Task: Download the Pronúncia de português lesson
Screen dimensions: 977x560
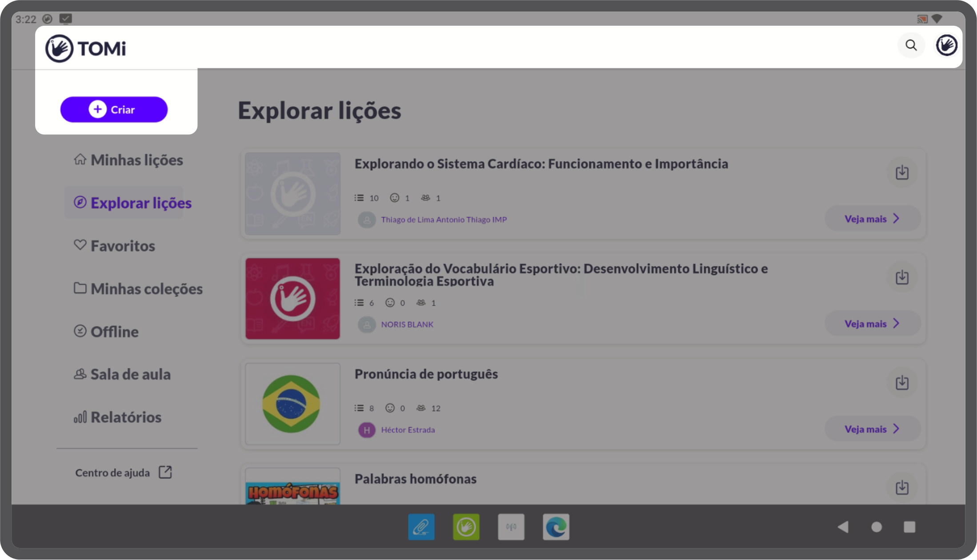Action: tap(902, 383)
